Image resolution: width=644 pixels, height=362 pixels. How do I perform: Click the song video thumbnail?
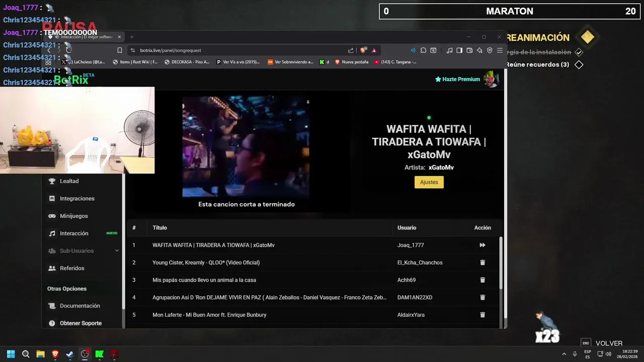(x=246, y=147)
